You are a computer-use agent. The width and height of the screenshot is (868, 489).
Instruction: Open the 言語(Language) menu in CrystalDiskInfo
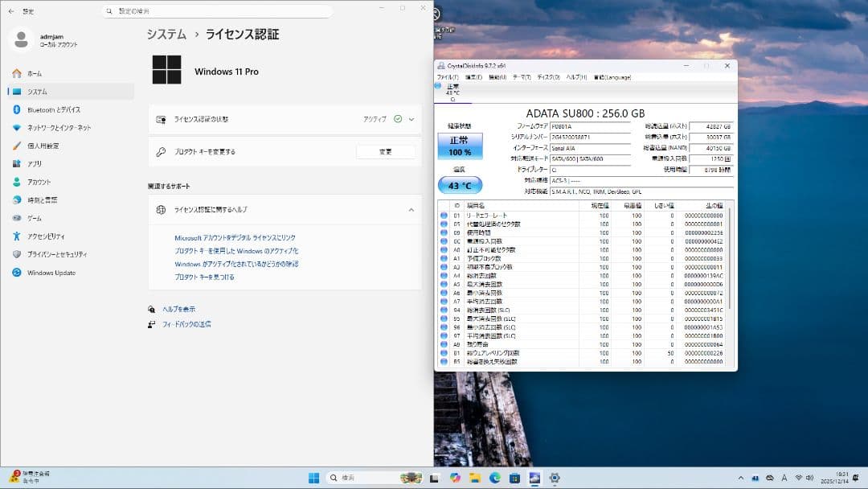pos(612,77)
